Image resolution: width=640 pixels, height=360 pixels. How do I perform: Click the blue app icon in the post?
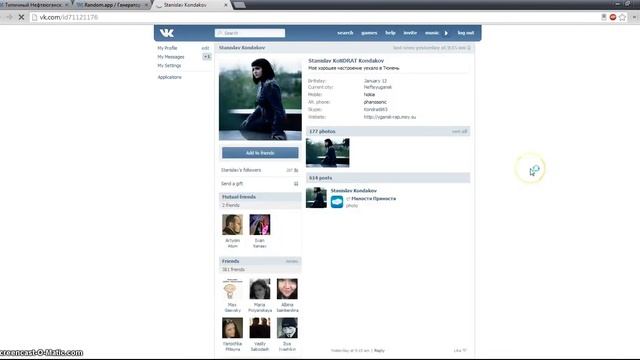(x=337, y=202)
